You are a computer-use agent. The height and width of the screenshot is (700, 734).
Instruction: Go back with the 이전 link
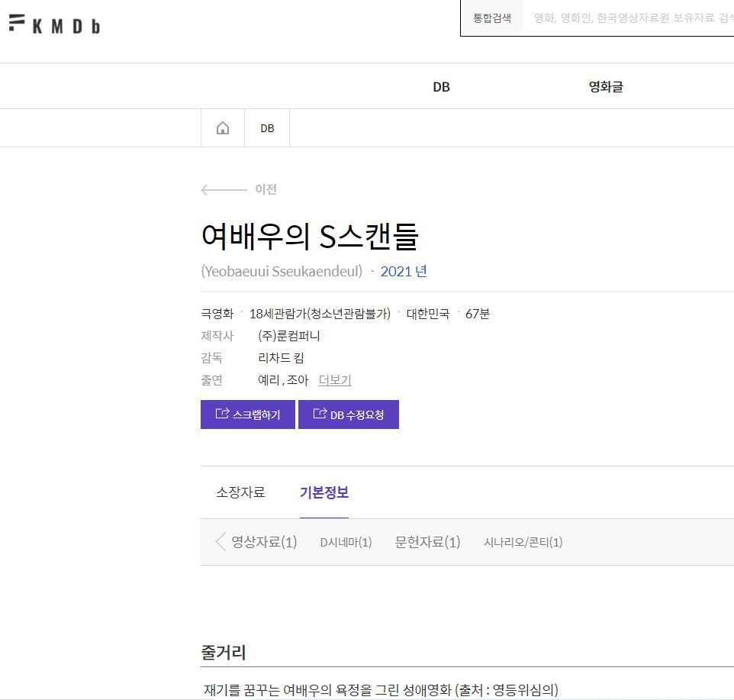[x=266, y=189]
